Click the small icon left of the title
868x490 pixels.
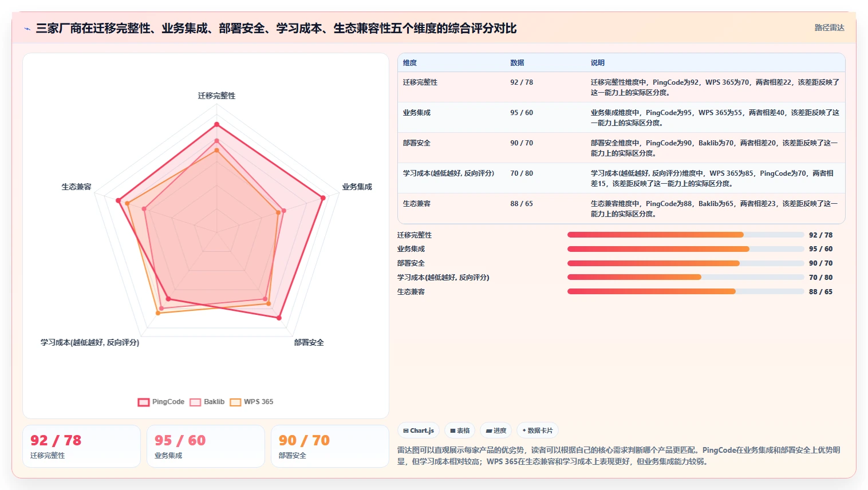(x=27, y=29)
